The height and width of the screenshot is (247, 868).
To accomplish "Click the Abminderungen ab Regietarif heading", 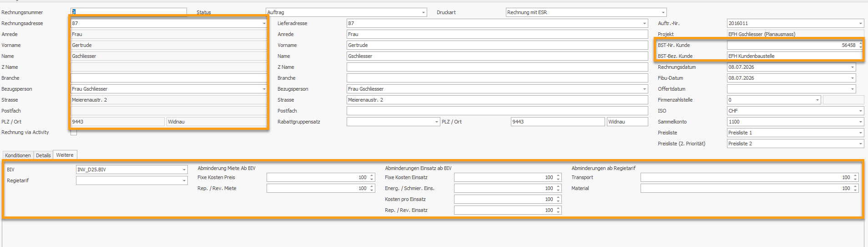I will (603, 168).
